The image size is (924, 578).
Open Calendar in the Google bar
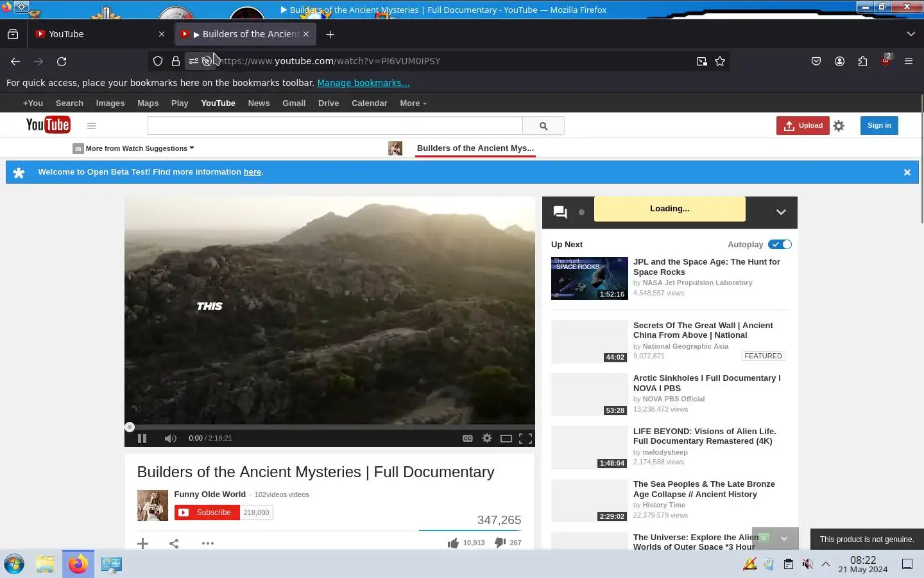370,103
